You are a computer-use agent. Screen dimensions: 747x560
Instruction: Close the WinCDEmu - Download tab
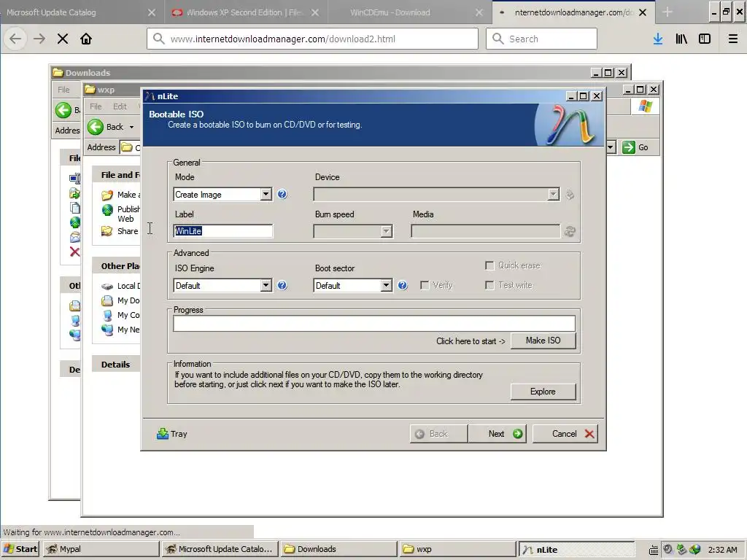point(479,12)
